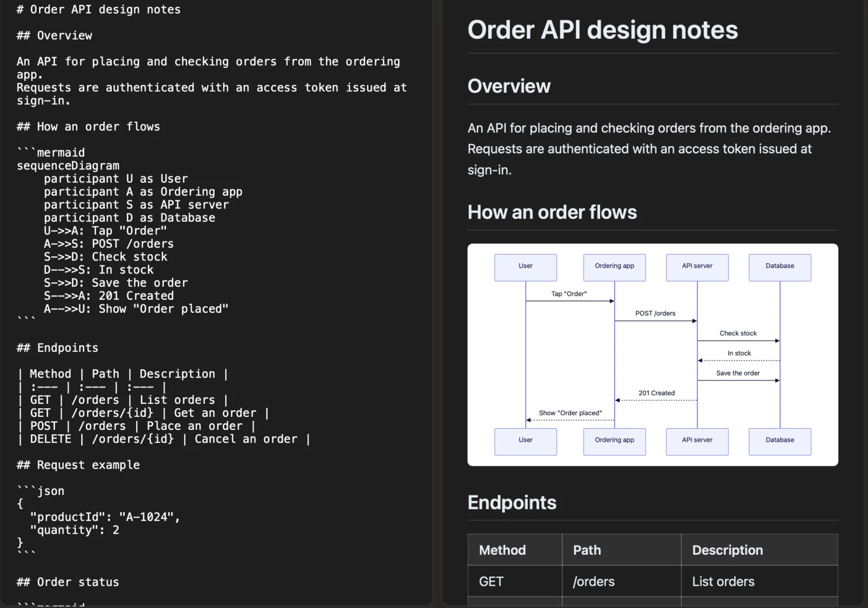Click the '201 Created' label in the diagram
Image resolution: width=868 pixels, height=608 pixels.
coord(656,393)
